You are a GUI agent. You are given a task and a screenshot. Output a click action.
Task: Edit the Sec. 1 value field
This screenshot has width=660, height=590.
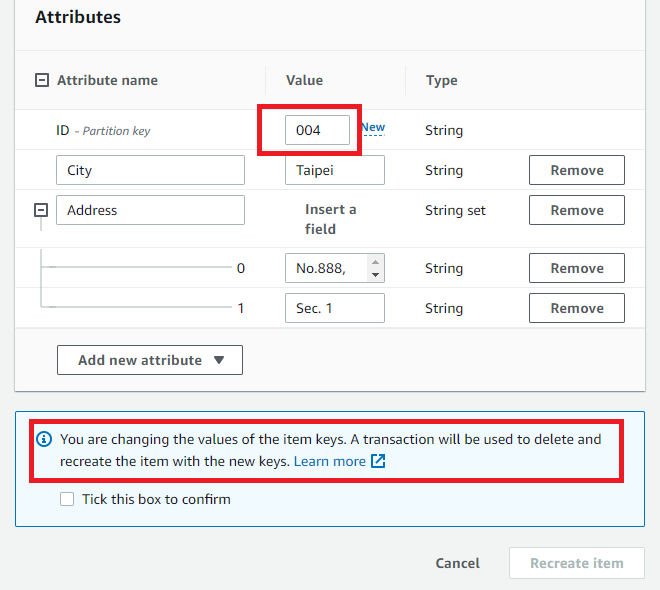point(334,308)
